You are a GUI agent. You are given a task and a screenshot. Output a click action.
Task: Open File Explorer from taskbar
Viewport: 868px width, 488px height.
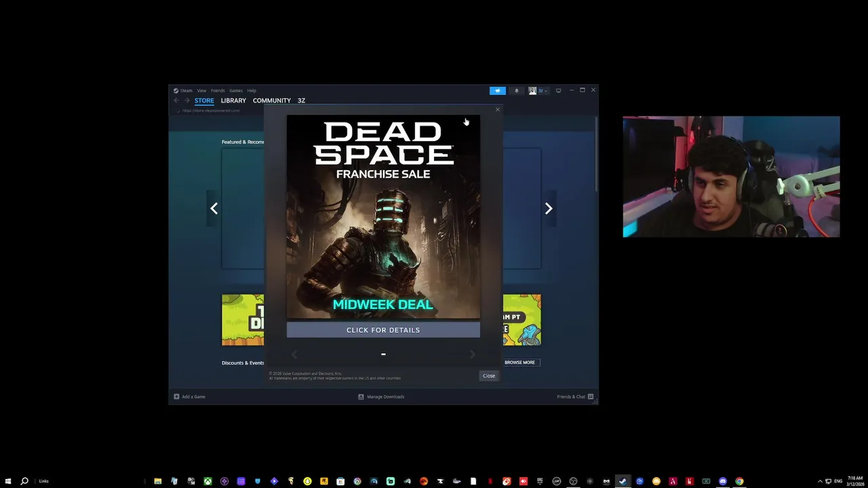(x=157, y=481)
